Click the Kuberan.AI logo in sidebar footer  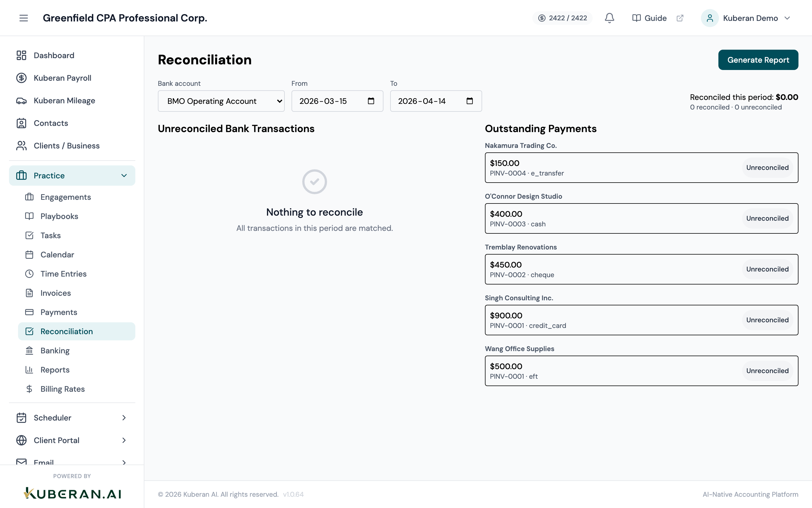pos(72,493)
